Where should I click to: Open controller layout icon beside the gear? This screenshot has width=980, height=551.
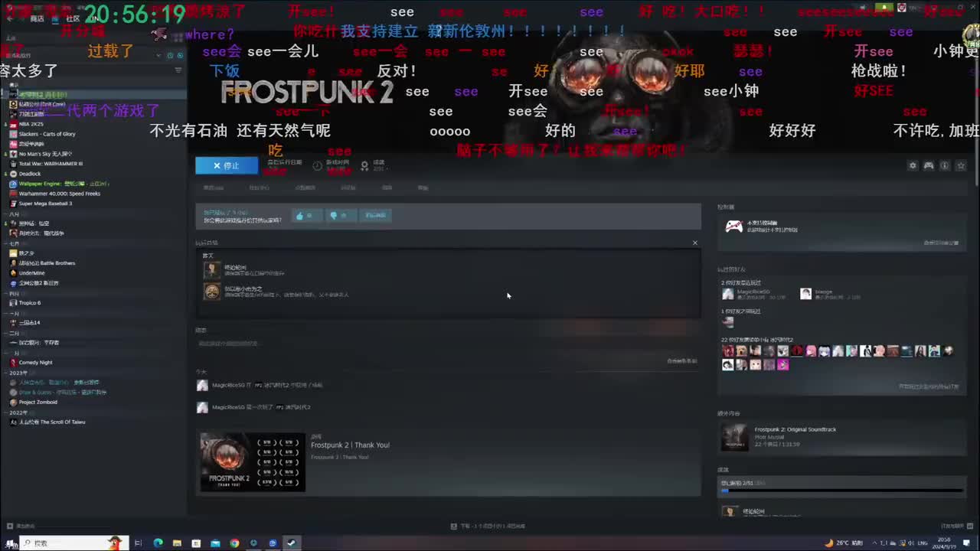point(929,166)
